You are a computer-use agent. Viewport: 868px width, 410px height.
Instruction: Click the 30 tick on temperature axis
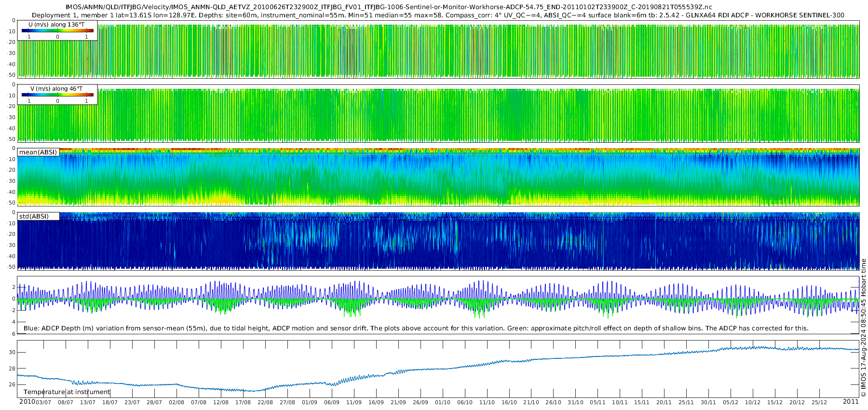[x=12, y=353]
